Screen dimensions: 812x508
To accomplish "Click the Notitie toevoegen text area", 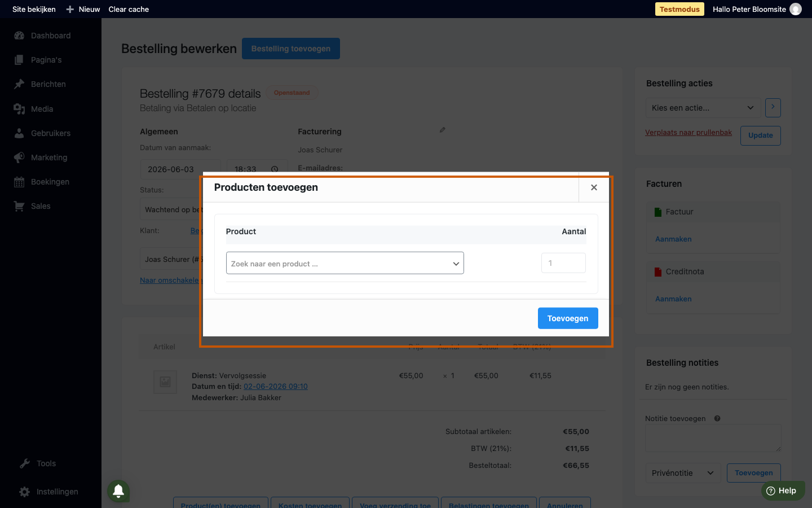I will point(713,438).
